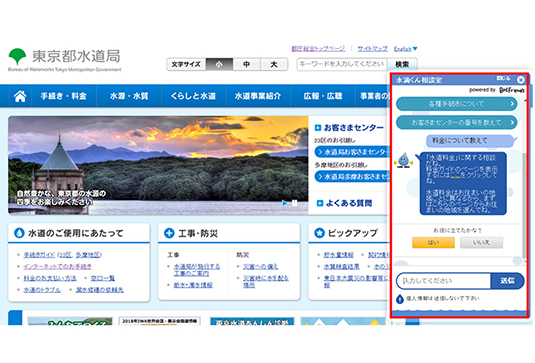Set text size to 大
Screen dimensions: 535x363
(274, 64)
